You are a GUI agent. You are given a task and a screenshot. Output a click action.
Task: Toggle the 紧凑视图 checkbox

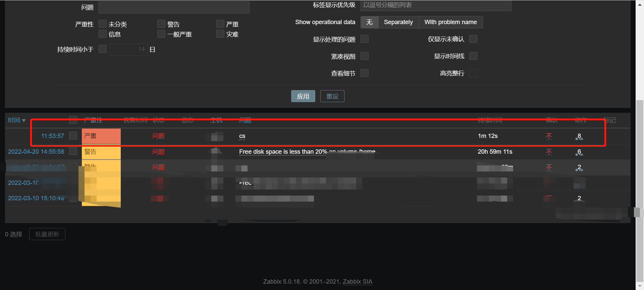click(365, 56)
